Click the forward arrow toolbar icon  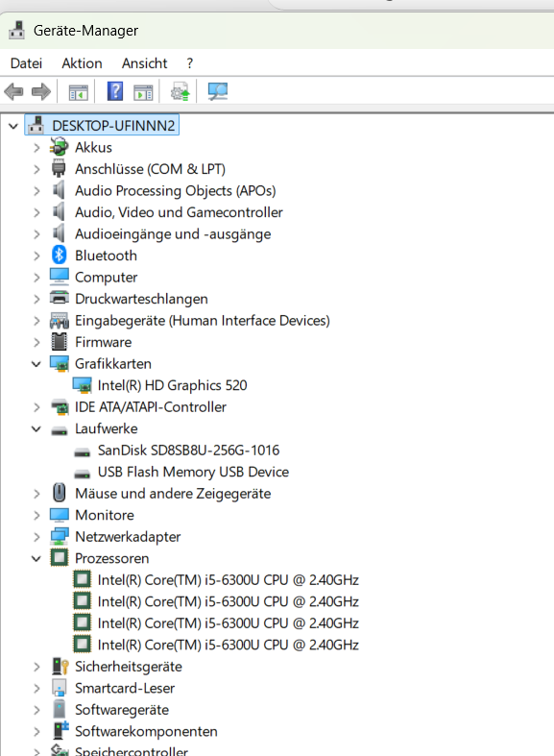pos(41,91)
